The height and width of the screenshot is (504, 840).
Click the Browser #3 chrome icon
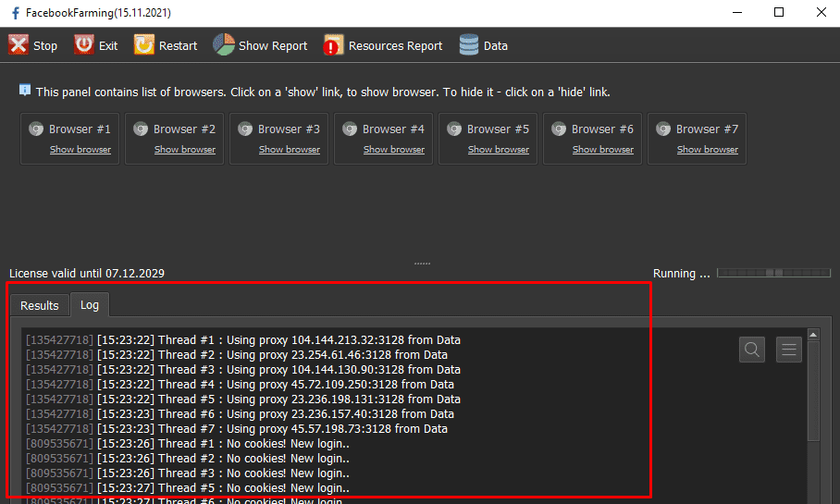245,129
